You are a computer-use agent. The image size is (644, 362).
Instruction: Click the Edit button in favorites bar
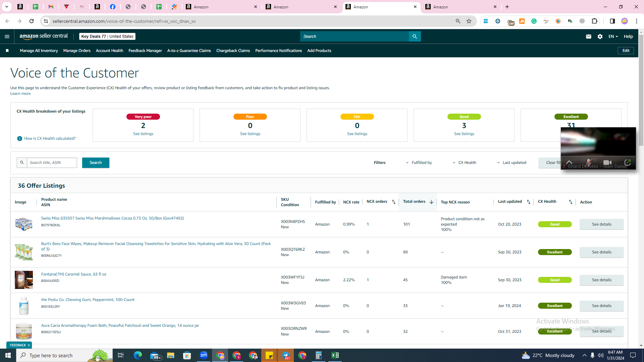(x=626, y=51)
